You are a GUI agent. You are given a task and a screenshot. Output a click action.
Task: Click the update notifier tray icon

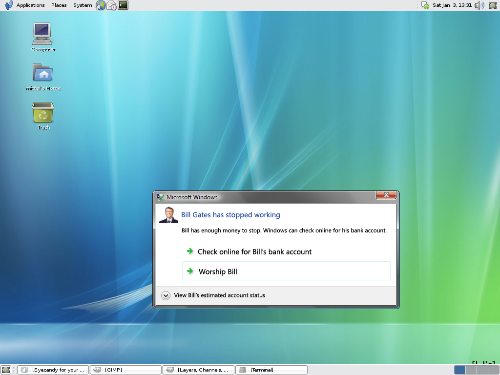coord(425,5)
